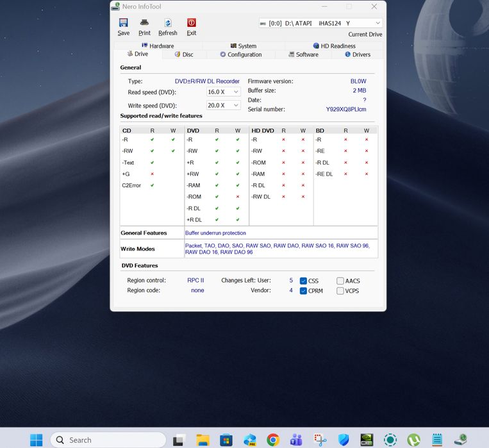
Task: Click the Refresh toolbar icon
Action: [x=168, y=23]
